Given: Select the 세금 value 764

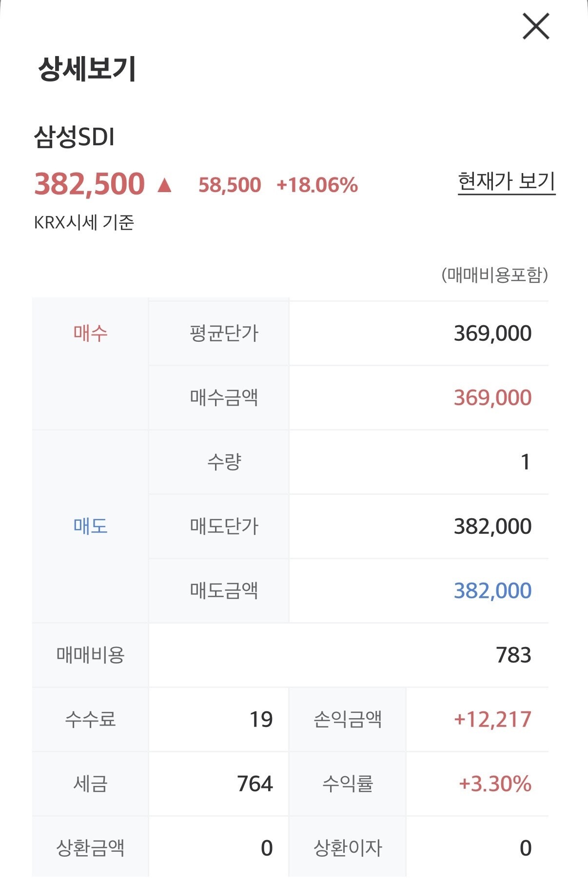Looking at the screenshot, I should (x=255, y=784).
